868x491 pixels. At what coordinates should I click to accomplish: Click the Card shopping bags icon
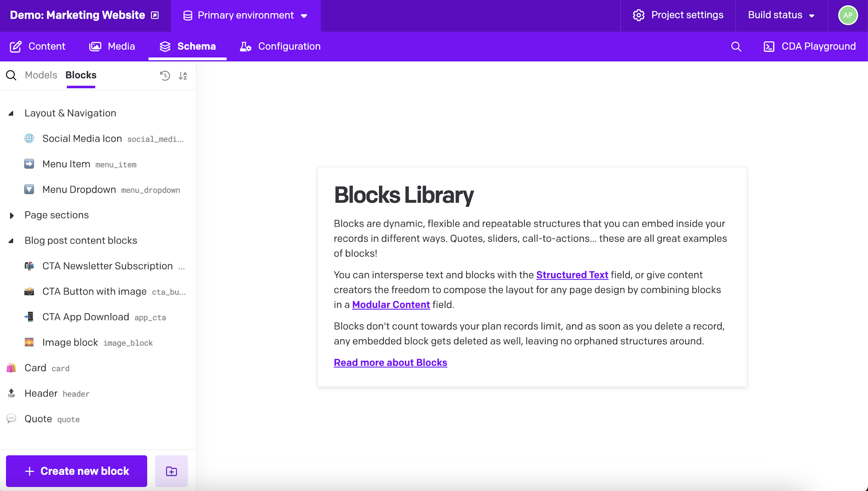click(x=11, y=368)
